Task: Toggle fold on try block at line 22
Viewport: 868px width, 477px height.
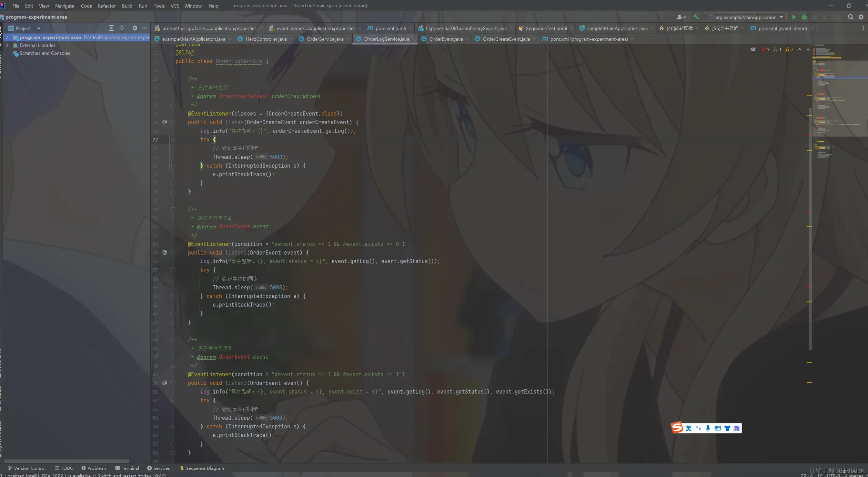Action: (x=173, y=140)
